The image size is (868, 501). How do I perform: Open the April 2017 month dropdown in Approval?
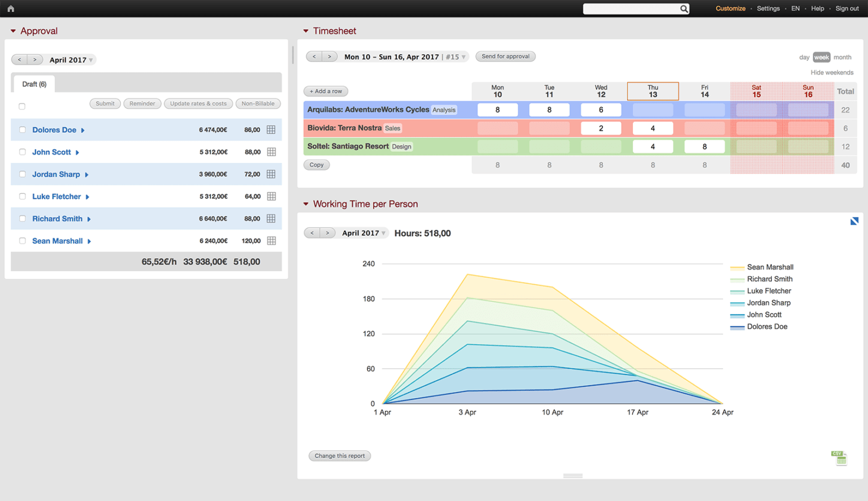[71, 59]
